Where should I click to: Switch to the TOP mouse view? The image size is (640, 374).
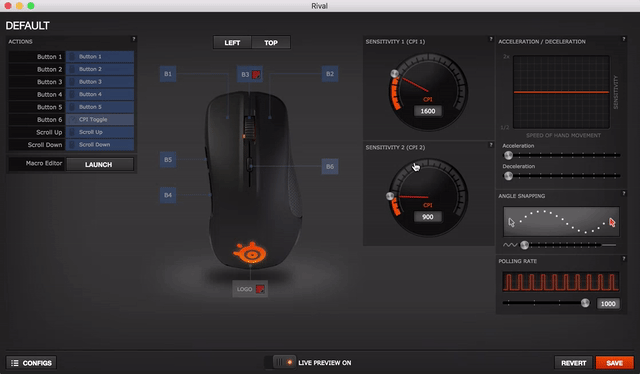pos(271,42)
